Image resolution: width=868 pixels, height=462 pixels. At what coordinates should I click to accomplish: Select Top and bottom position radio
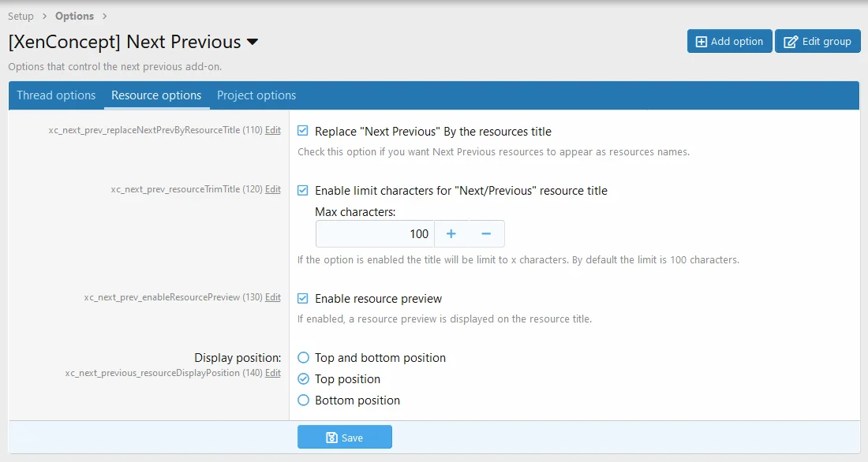[303, 358]
